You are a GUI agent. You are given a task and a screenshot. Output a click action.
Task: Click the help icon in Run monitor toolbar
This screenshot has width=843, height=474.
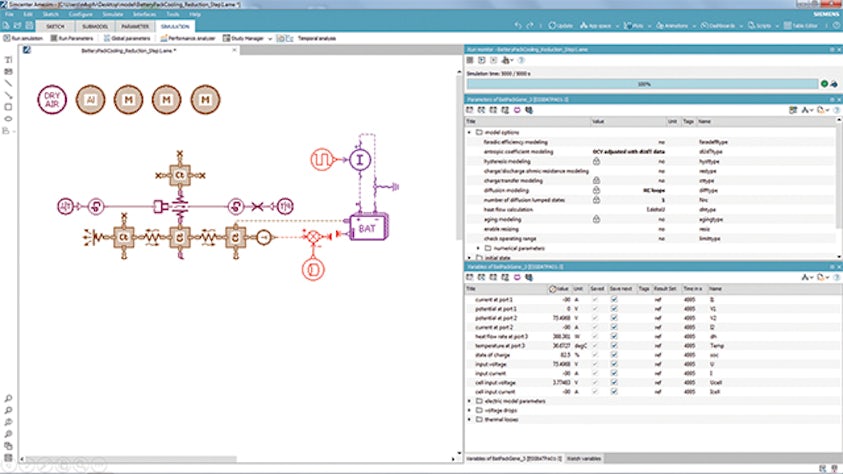pos(520,60)
